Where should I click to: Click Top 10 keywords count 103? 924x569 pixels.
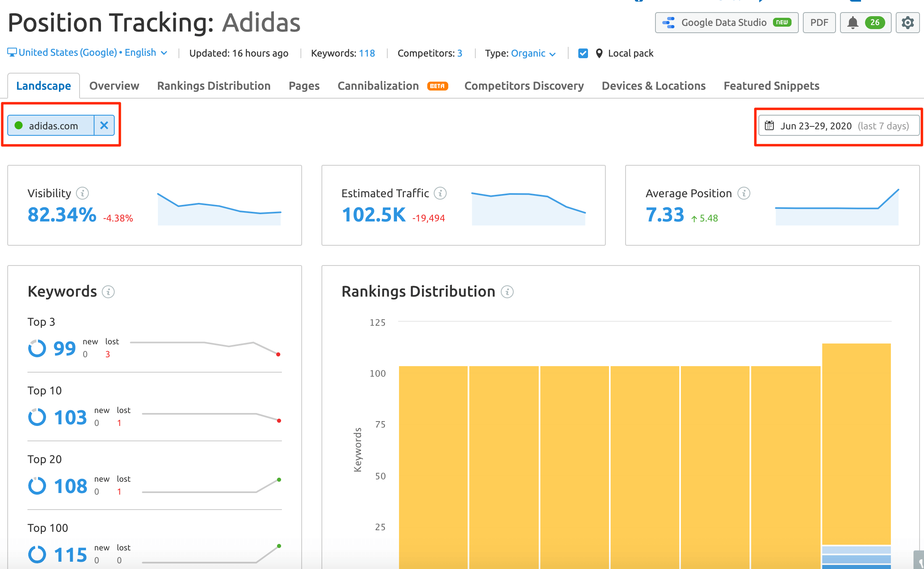[x=70, y=417]
